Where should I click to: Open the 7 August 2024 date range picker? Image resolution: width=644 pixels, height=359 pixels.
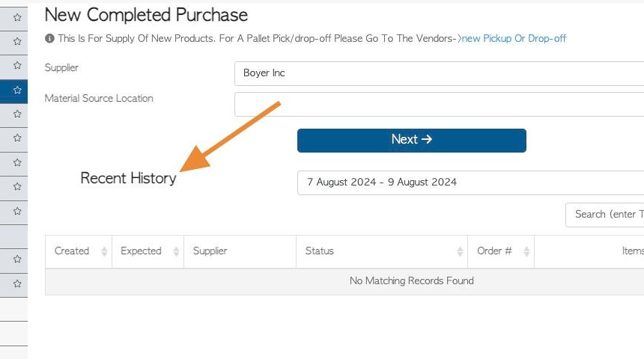(471, 182)
